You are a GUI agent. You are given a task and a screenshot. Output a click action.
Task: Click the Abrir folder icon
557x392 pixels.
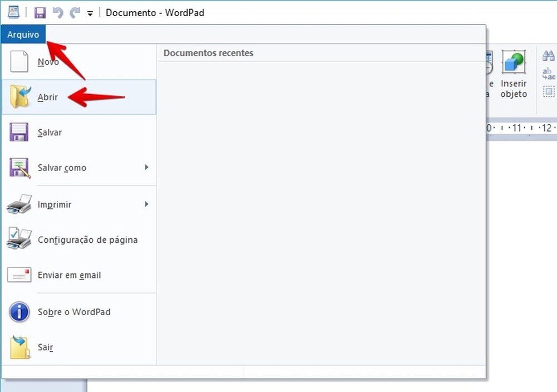point(18,97)
